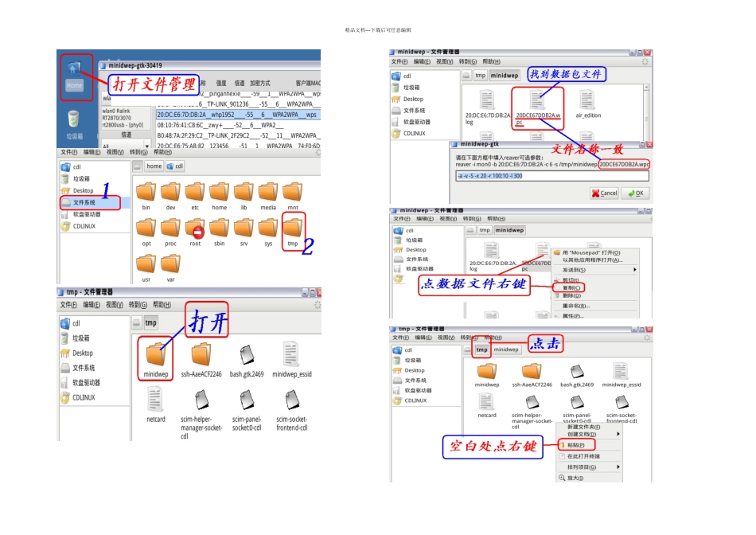Open the tmp folder beside sys
The image size is (756, 535).
pos(293,232)
